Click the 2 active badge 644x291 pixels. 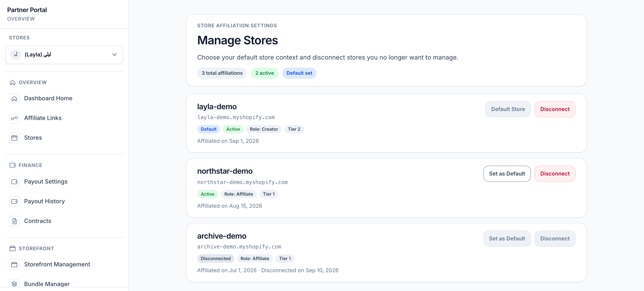(265, 73)
